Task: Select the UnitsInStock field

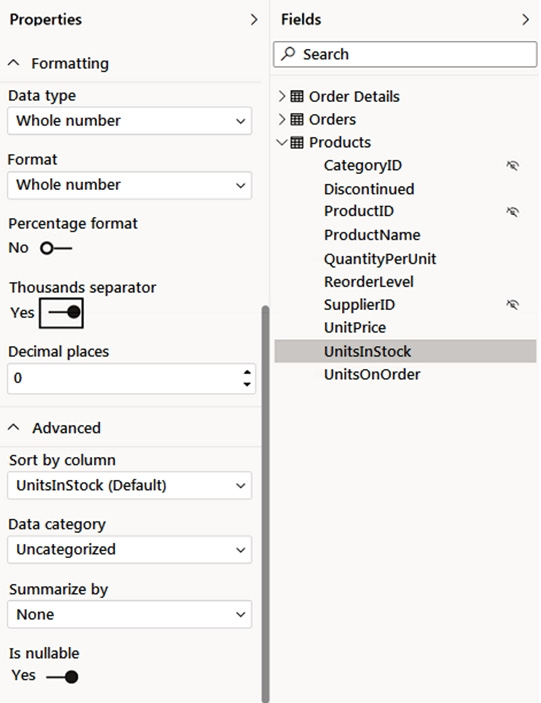Action: coord(405,351)
